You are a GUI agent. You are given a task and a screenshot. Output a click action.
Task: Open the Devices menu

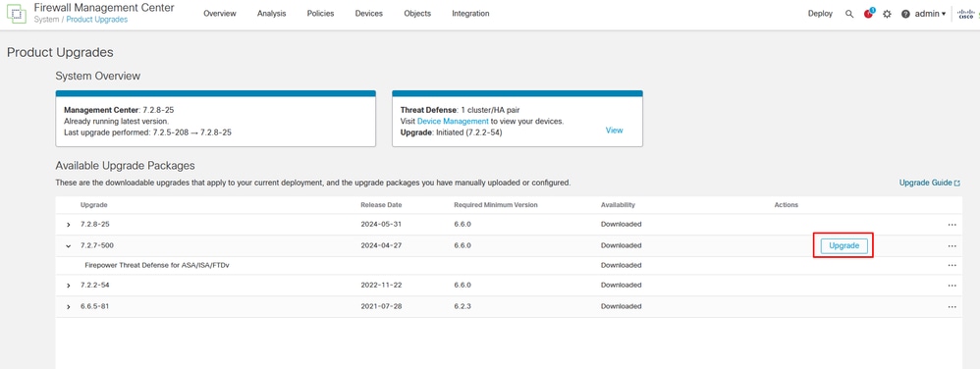(x=369, y=14)
